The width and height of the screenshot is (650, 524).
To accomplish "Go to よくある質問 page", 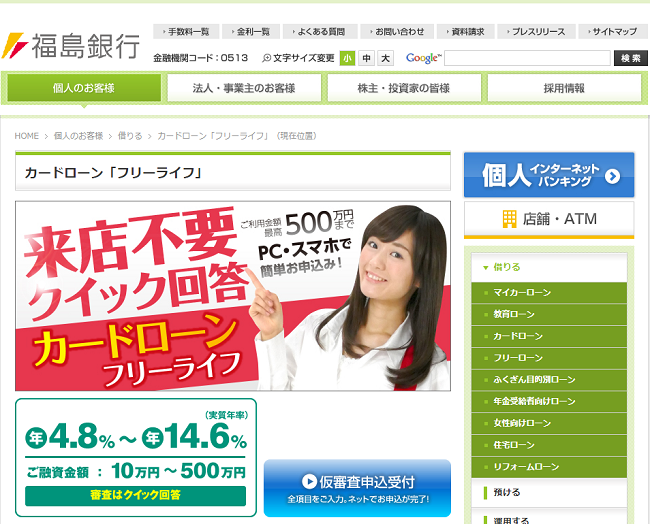I will (x=319, y=32).
